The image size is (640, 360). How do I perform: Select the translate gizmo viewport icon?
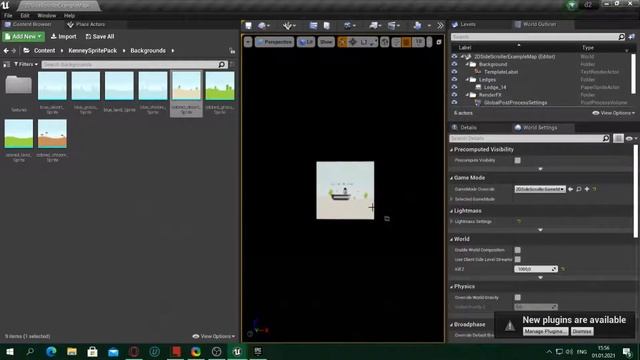point(353,42)
